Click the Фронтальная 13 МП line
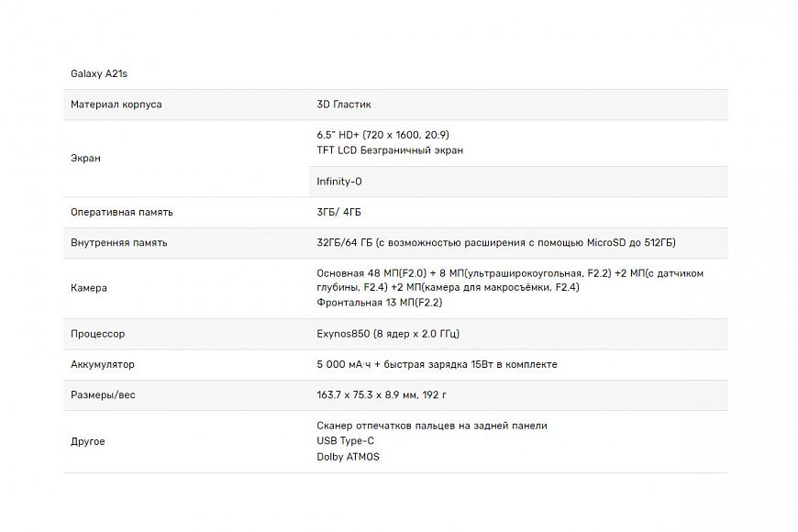The image size is (798, 532). [x=379, y=303]
